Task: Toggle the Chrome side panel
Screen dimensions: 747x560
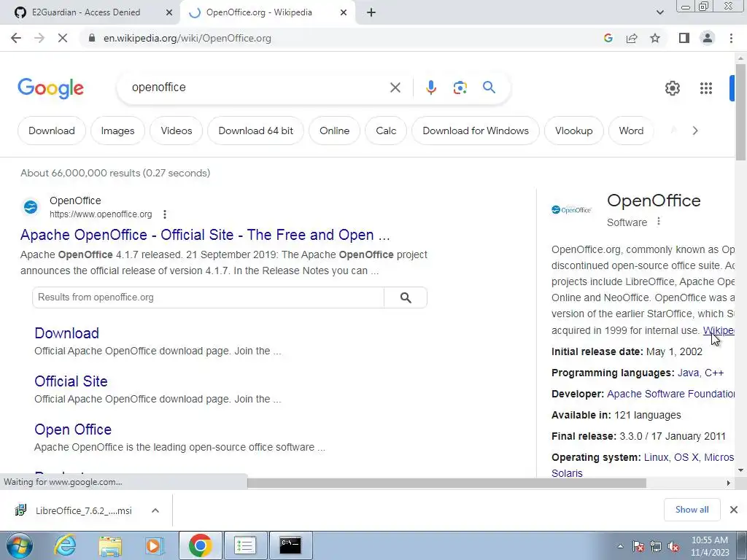Action: (684, 38)
